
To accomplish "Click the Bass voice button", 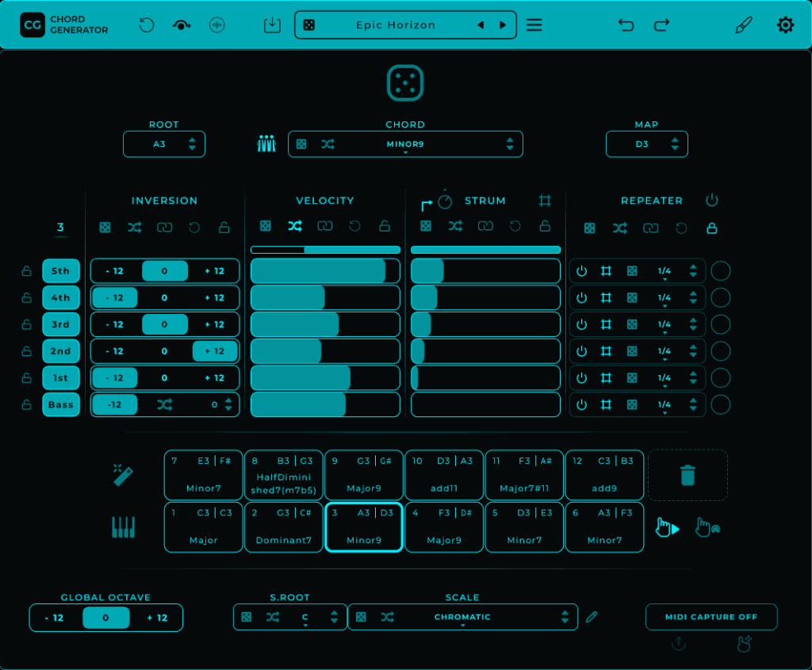I will click(60, 404).
